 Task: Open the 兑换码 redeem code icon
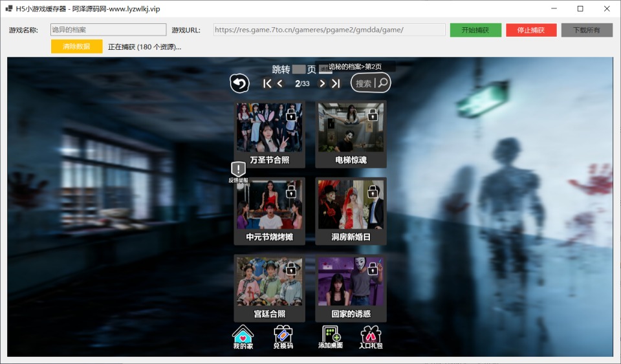283,337
